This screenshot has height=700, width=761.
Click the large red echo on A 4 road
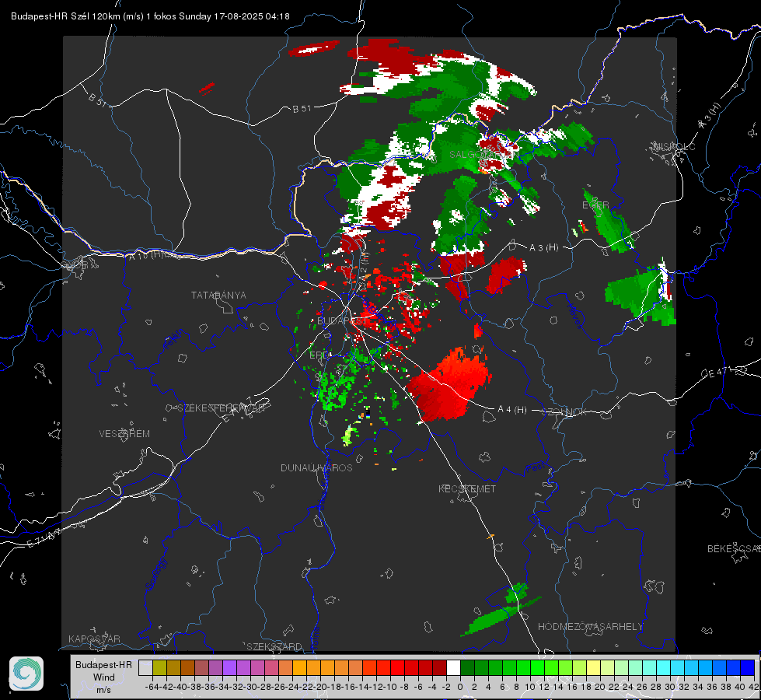pos(449,383)
